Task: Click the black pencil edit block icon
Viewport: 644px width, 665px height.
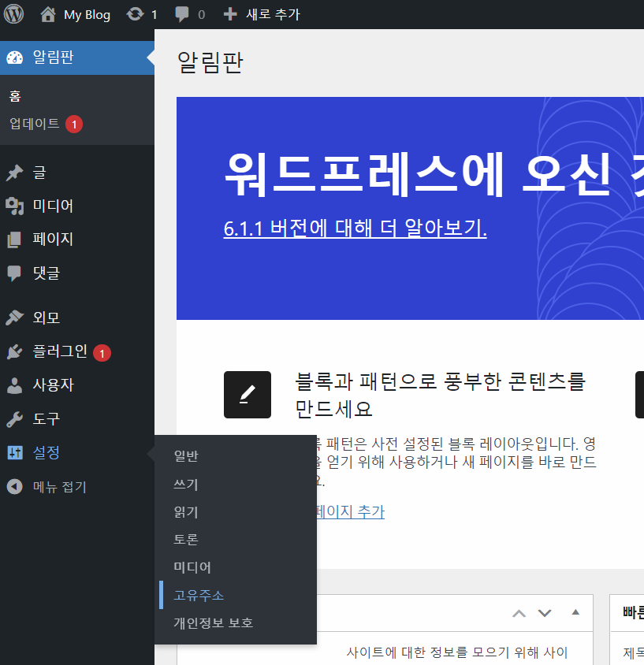Action: [x=248, y=395]
